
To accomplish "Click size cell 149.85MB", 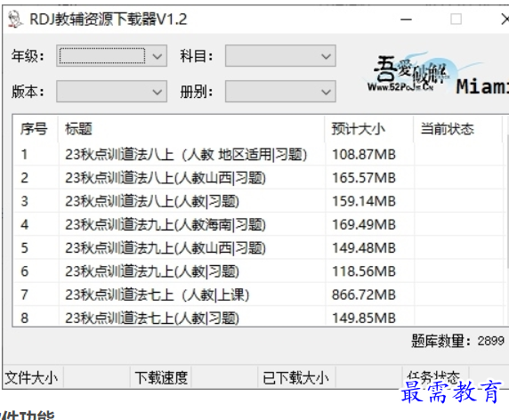I will click(x=364, y=318).
